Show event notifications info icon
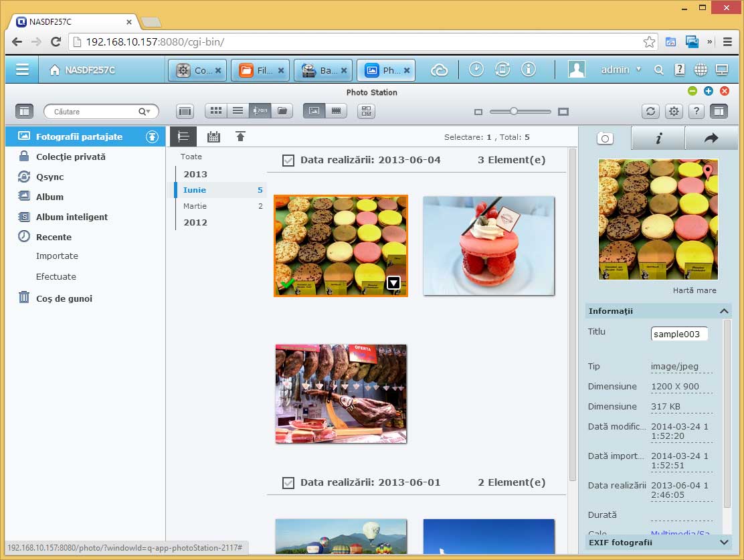 tap(528, 70)
